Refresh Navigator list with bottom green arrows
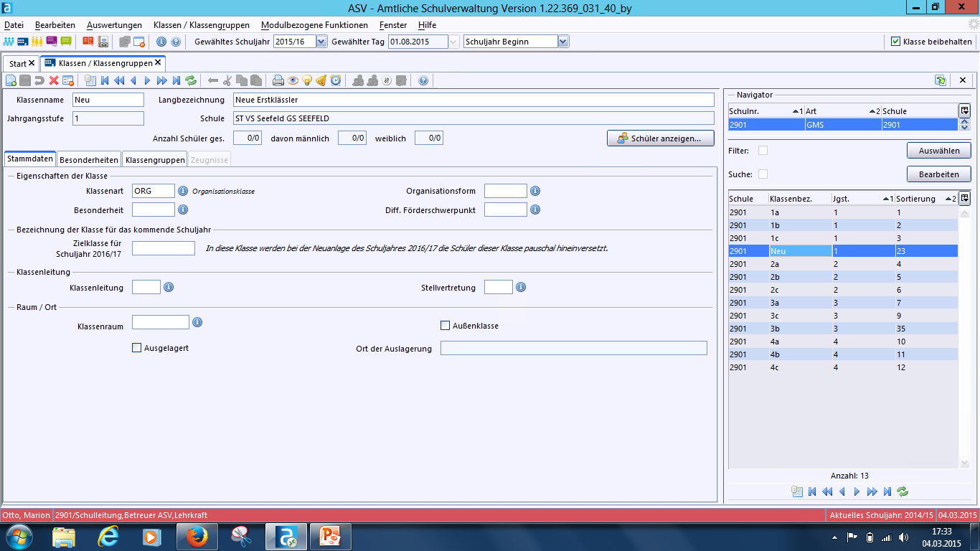980x551 pixels. click(903, 491)
